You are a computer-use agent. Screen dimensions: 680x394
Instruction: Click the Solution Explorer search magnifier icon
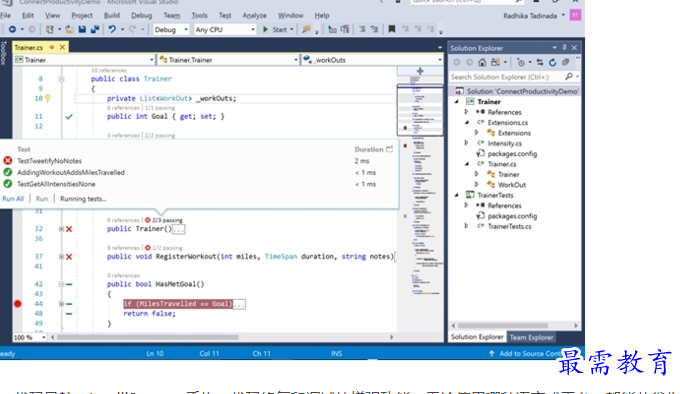tap(569, 77)
